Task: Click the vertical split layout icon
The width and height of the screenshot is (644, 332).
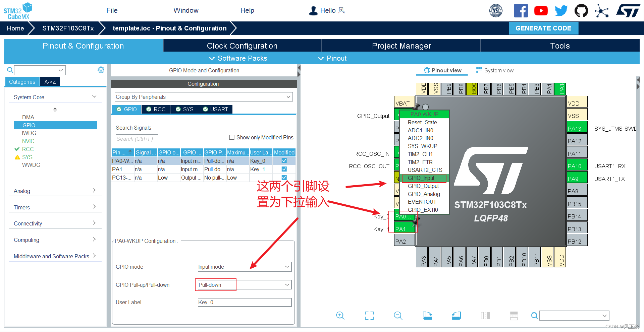Action: (485, 315)
